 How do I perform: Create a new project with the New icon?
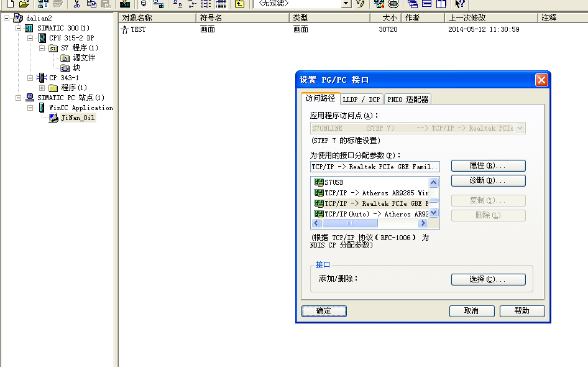[x=10, y=5]
